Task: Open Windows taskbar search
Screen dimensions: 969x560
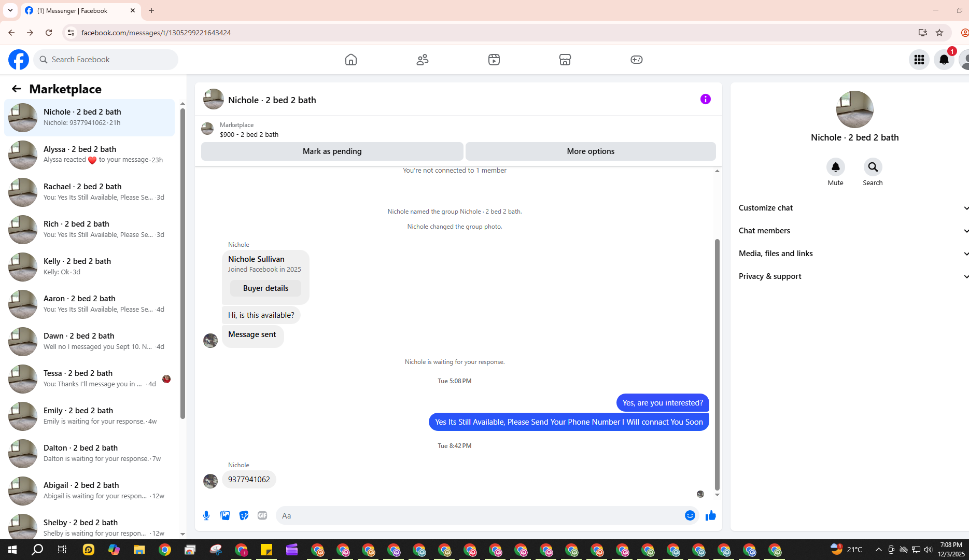Action: pos(37,550)
